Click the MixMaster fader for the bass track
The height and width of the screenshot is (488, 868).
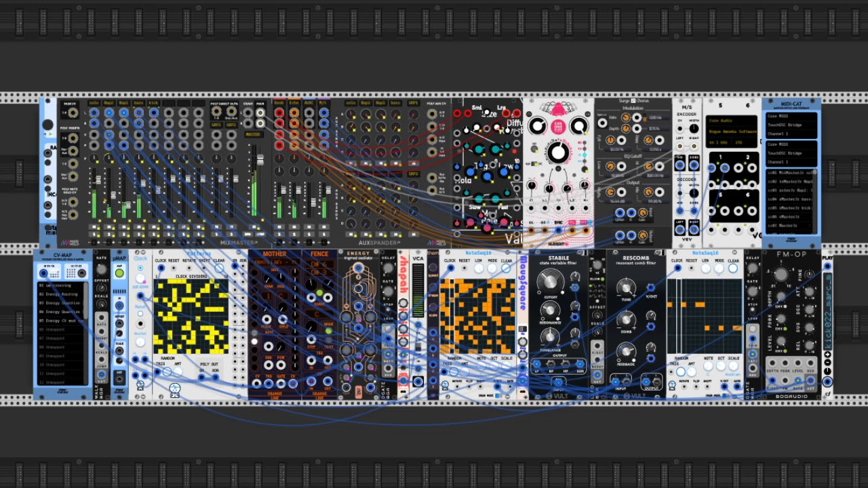tap(143, 183)
